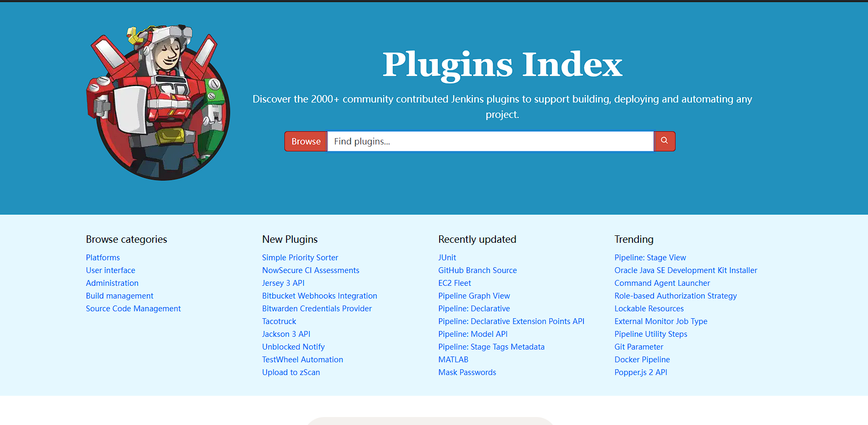
Task: Open the Mask Passwords plugin
Action: tap(467, 372)
